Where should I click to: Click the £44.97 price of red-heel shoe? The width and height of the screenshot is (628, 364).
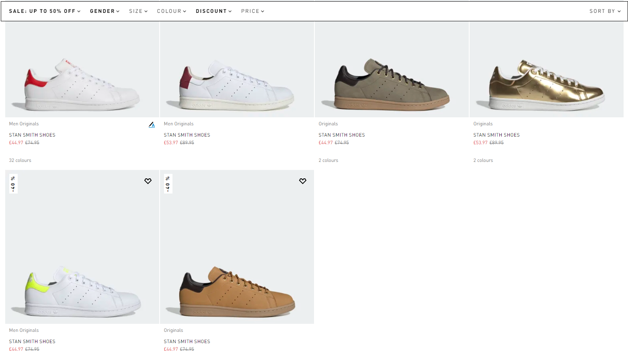(x=16, y=143)
